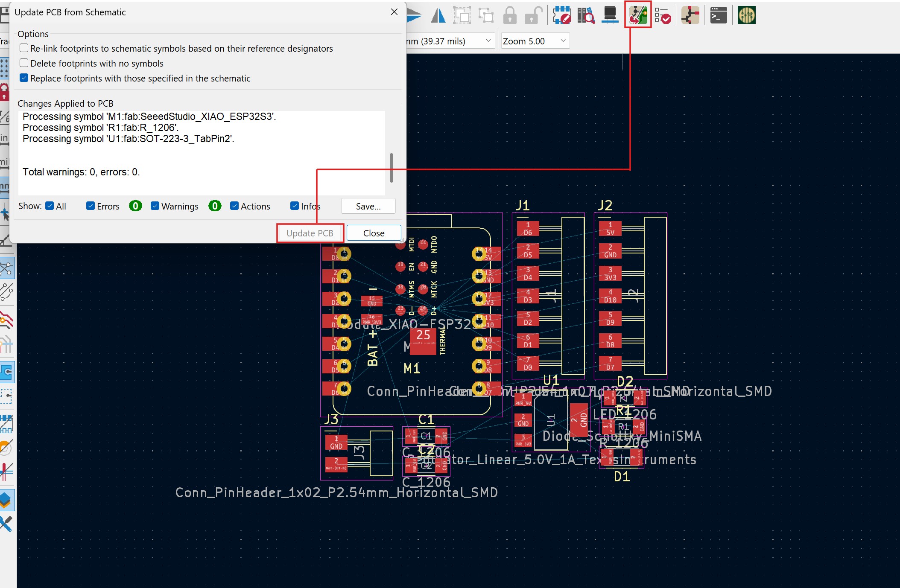This screenshot has width=900, height=588.
Task: Select thermal pad 25 on the XIAO module
Action: tap(423, 342)
